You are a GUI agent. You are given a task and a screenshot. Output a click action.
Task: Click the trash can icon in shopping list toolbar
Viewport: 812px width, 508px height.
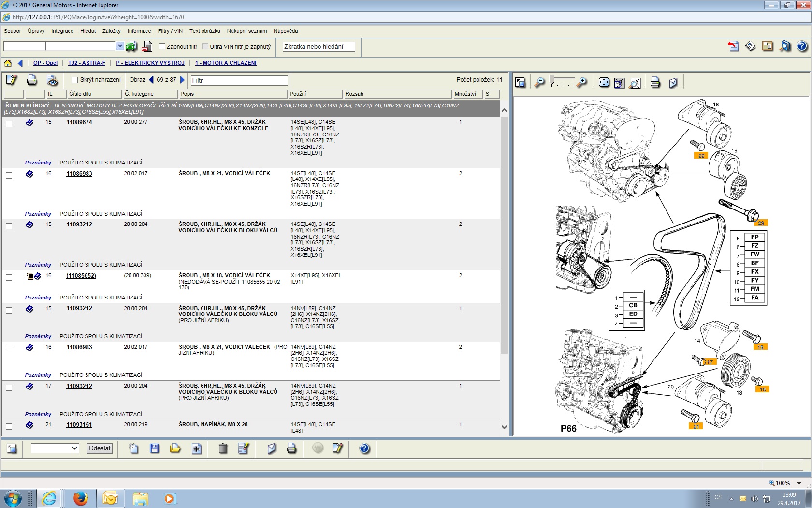[223, 448]
